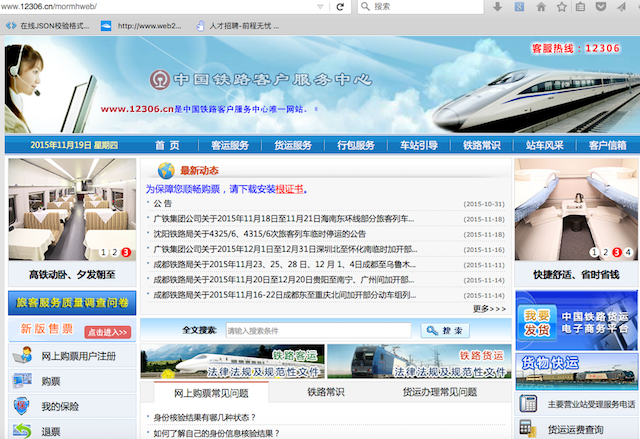Open the URL history dropdown arrow
Screen dimensions: 640x439
coord(320,7)
